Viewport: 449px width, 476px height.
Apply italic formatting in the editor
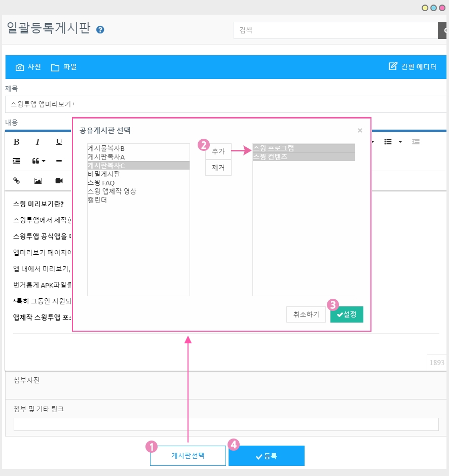38,142
